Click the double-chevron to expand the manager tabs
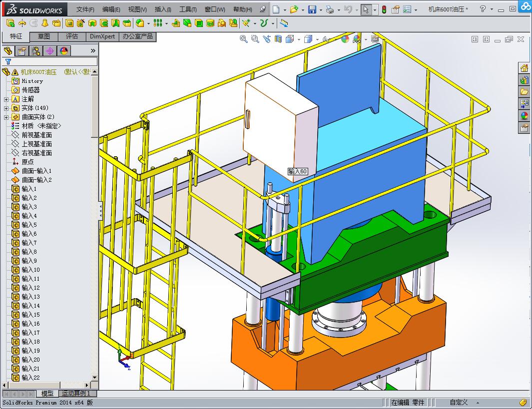Screen dimensions: 532x409 pyautogui.click(x=93, y=51)
